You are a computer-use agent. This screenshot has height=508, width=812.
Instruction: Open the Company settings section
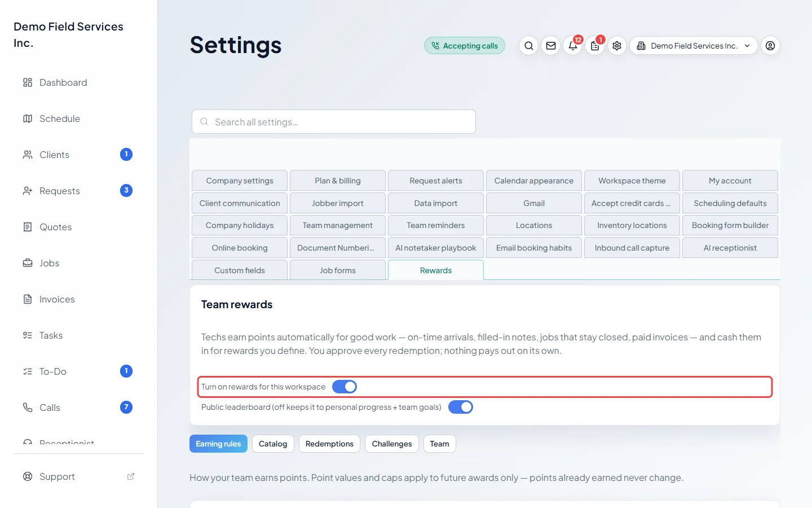(240, 181)
